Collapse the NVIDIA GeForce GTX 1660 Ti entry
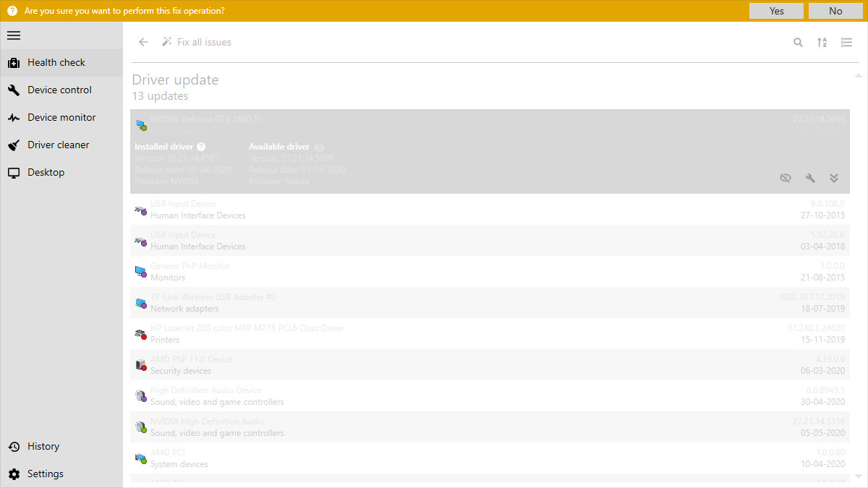Viewport: 868px width, 488px height. click(833, 177)
